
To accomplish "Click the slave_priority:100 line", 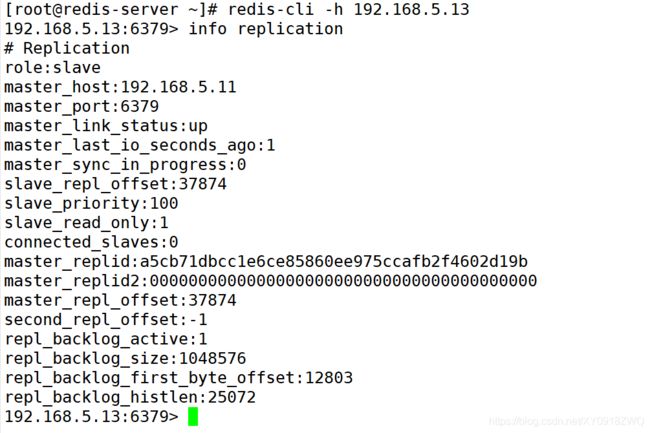I will pos(91,203).
